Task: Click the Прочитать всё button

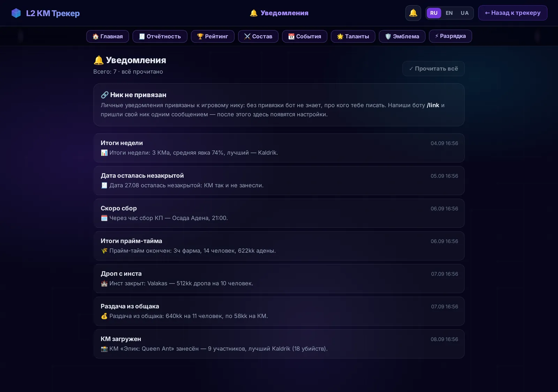Action: tap(433, 69)
